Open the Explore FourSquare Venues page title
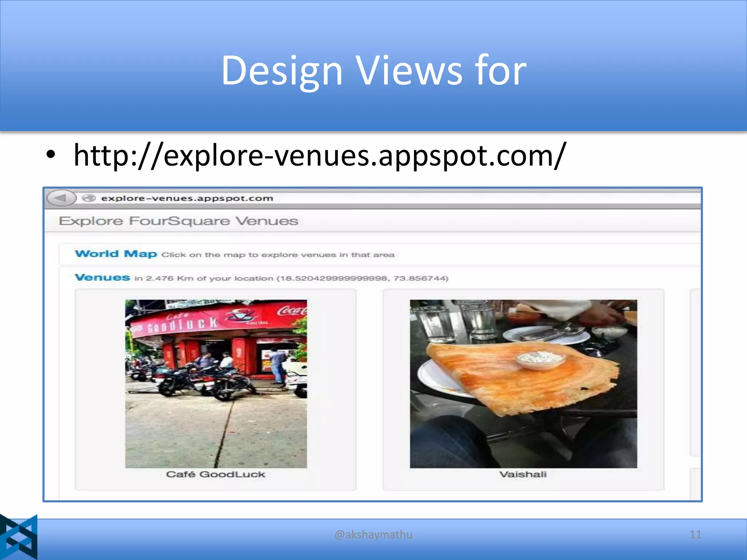Viewport: 747px width, 560px height. [178, 221]
